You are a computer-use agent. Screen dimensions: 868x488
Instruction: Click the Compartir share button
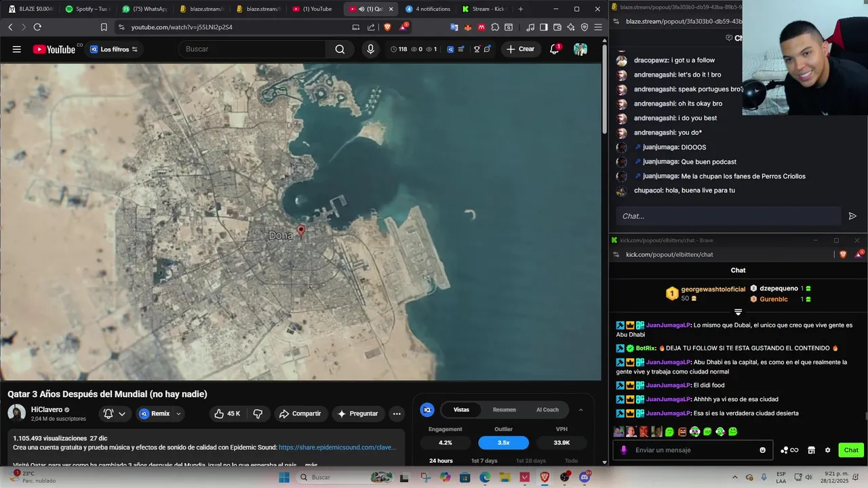(x=300, y=413)
